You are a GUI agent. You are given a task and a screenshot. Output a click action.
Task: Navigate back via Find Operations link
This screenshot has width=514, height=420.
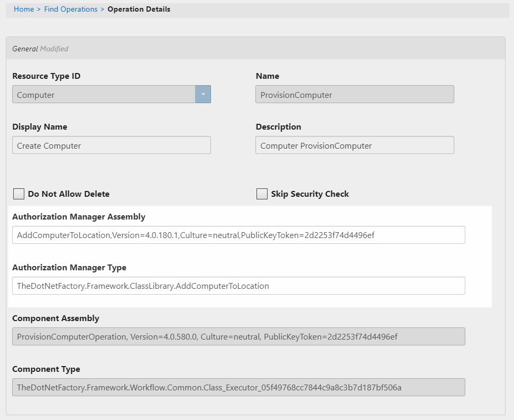[x=70, y=9]
